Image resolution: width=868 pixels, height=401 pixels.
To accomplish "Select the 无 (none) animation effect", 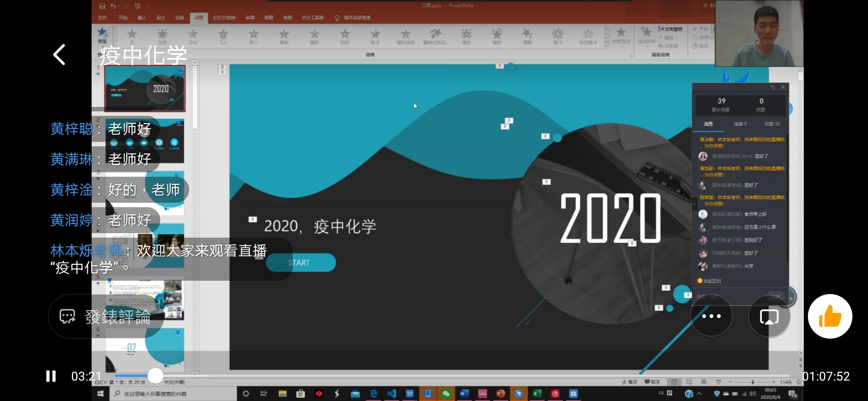I will tap(132, 36).
